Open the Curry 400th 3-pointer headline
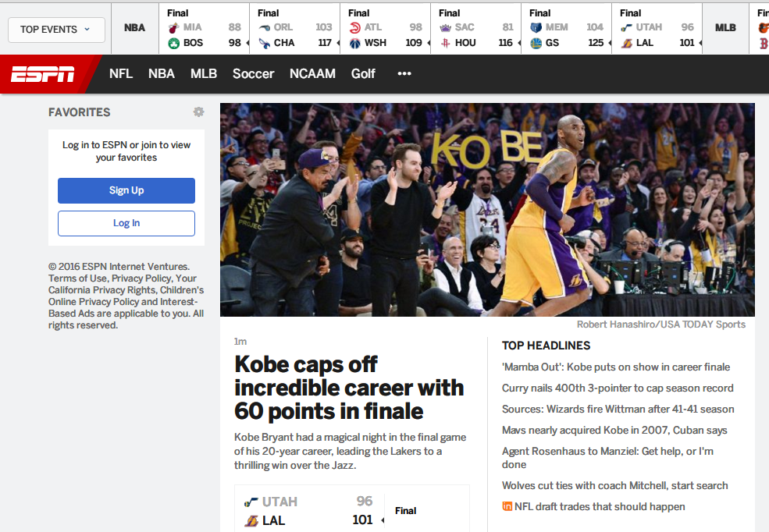The width and height of the screenshot is (769, 532). [619, 387]
